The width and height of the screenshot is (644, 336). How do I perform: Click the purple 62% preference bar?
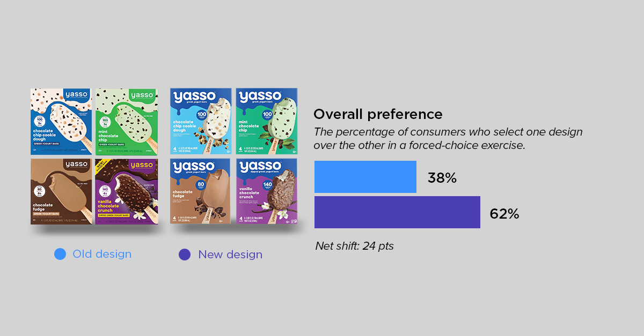397,212
